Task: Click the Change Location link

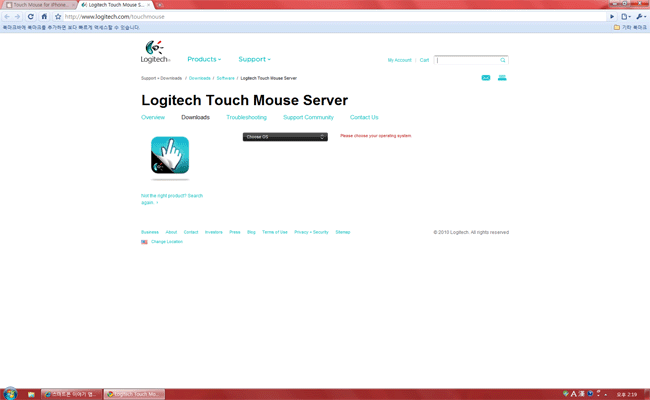Action: (x=167, y=242)
